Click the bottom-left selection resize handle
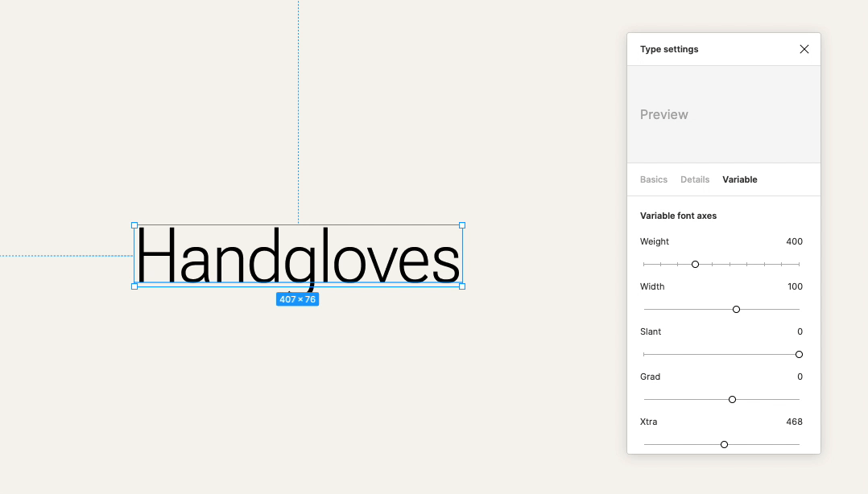This screenshot has height=494, width=868. 134,286
